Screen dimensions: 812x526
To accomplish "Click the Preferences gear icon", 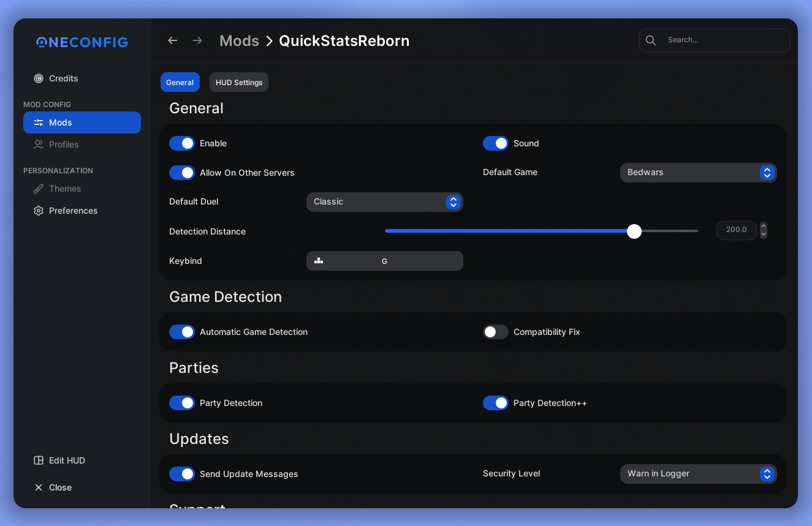I will tap(39, 211).
